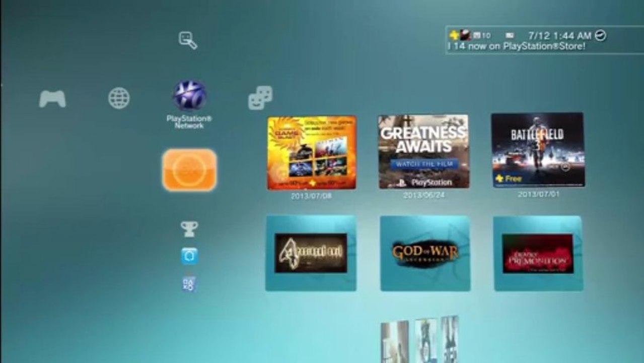Open the Trophy collection icon
The width and height of the screenshot is (644, 363).
coord(189,229)
